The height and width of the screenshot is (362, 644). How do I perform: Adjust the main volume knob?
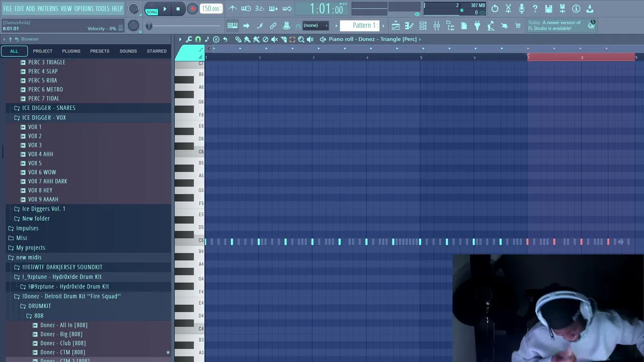[x=133, y=9]
